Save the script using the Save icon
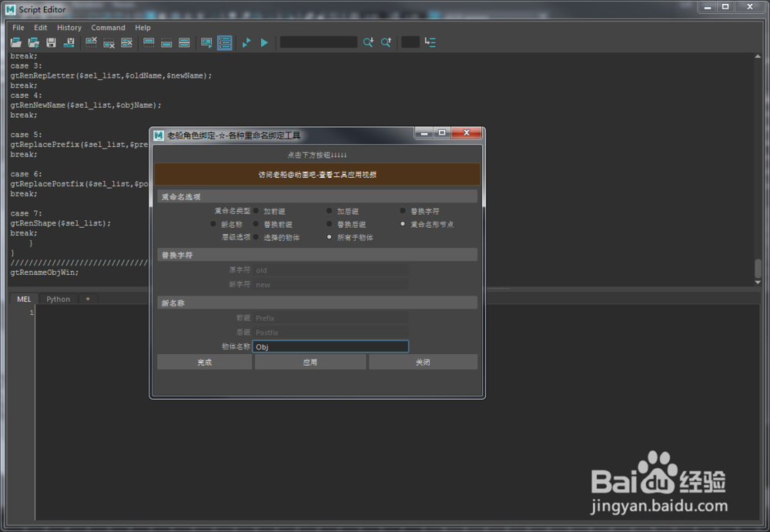 pyautogui.click(x=51, y=42)
